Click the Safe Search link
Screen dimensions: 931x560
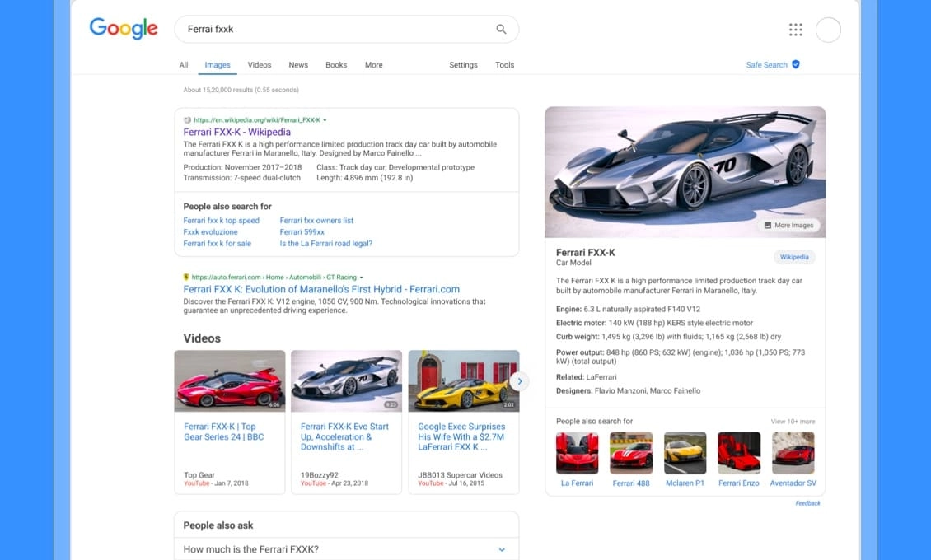click(x=766, y=65)
